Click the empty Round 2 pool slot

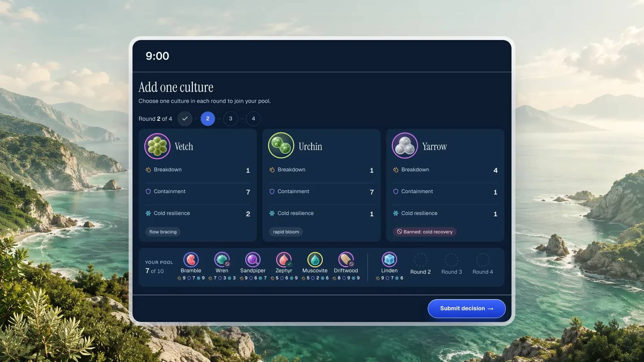tap(421, 260)
